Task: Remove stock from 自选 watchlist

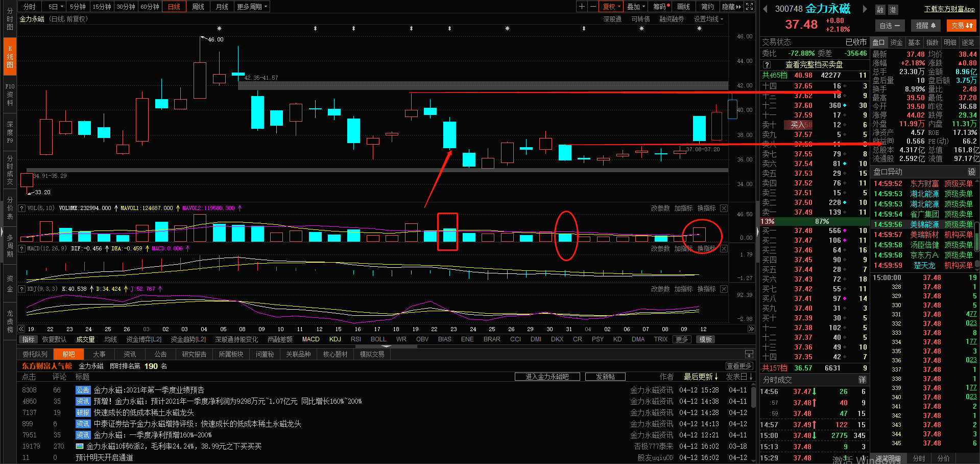Action: (890, 26)
